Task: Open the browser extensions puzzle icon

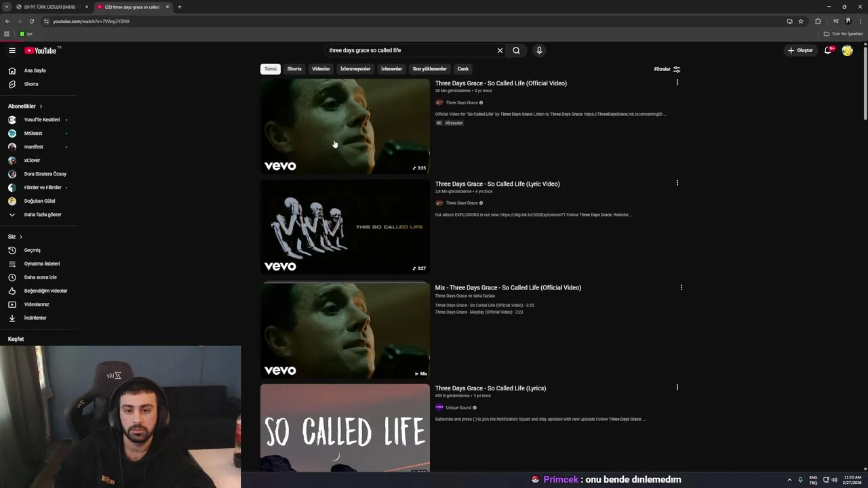Action: pyautogui.click(x=818, y=21)
